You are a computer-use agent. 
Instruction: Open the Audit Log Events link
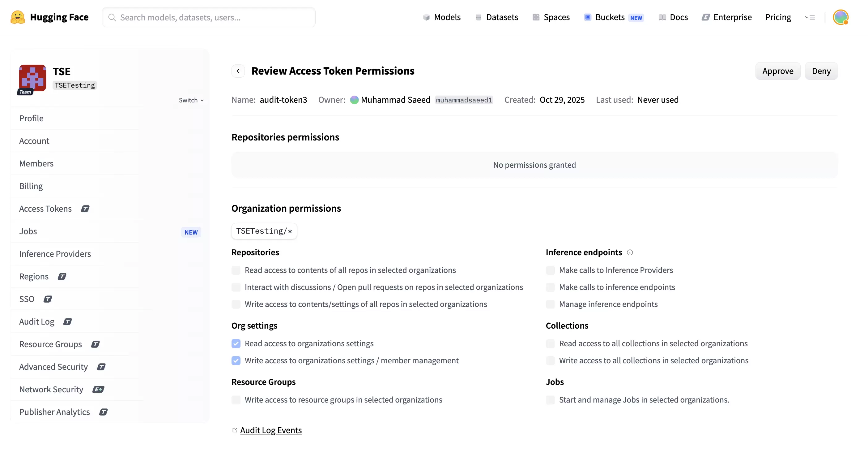(x=271, y=430)
